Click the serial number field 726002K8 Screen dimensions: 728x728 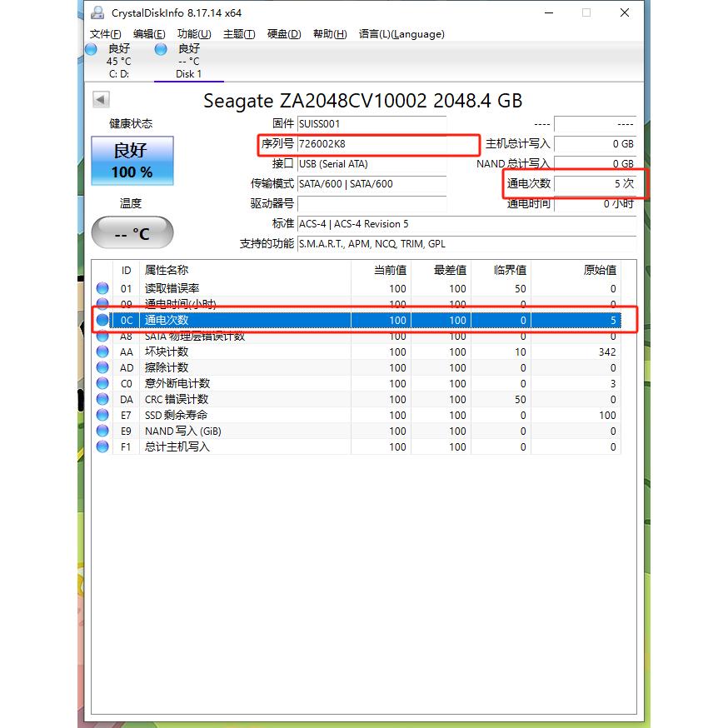pos(371,144)
